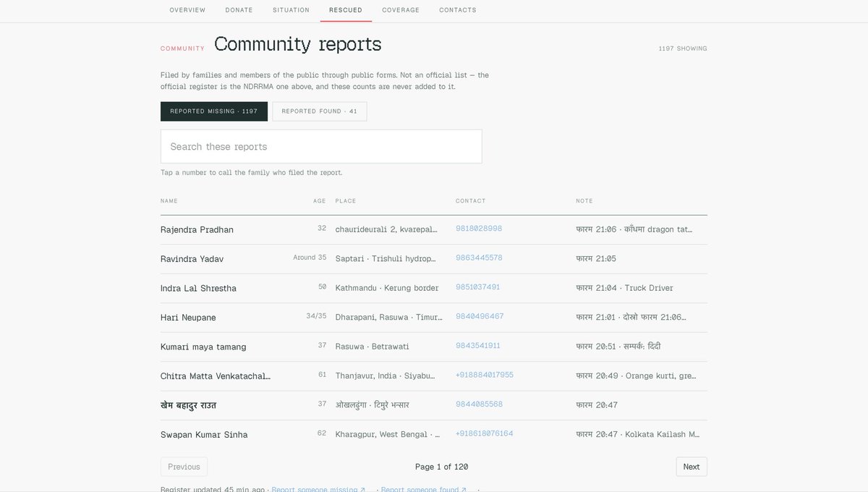Viewport: 868px width, 492px height.
Task: Call 9863445578 for Ravindra Yadav
Action: tap(479, 258)
